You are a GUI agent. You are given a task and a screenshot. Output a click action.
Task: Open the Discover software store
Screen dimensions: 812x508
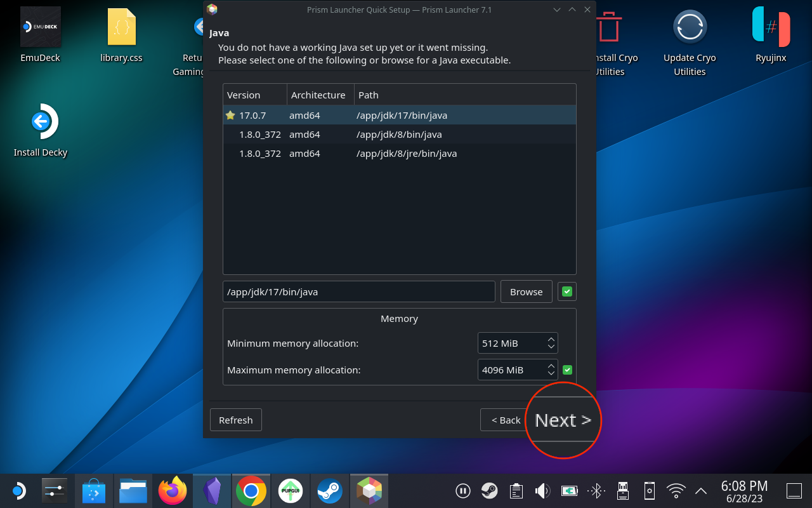click(x=94, y=490)
